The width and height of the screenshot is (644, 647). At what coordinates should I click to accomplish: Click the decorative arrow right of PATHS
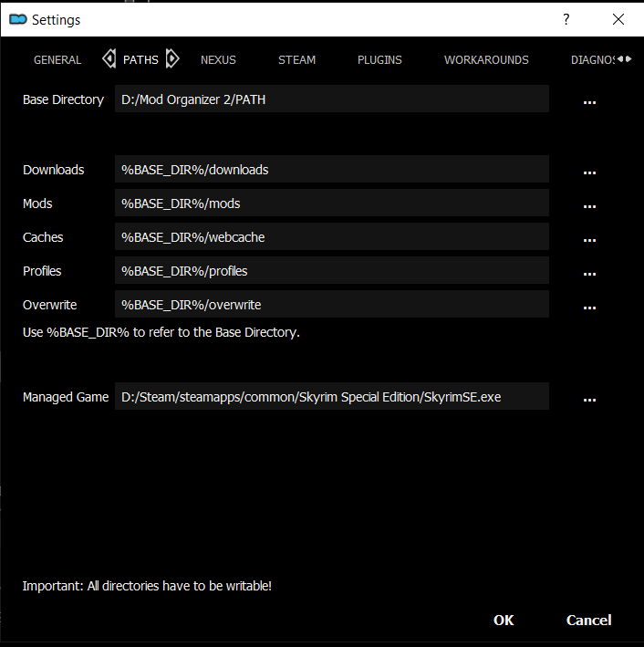(172, 58)
